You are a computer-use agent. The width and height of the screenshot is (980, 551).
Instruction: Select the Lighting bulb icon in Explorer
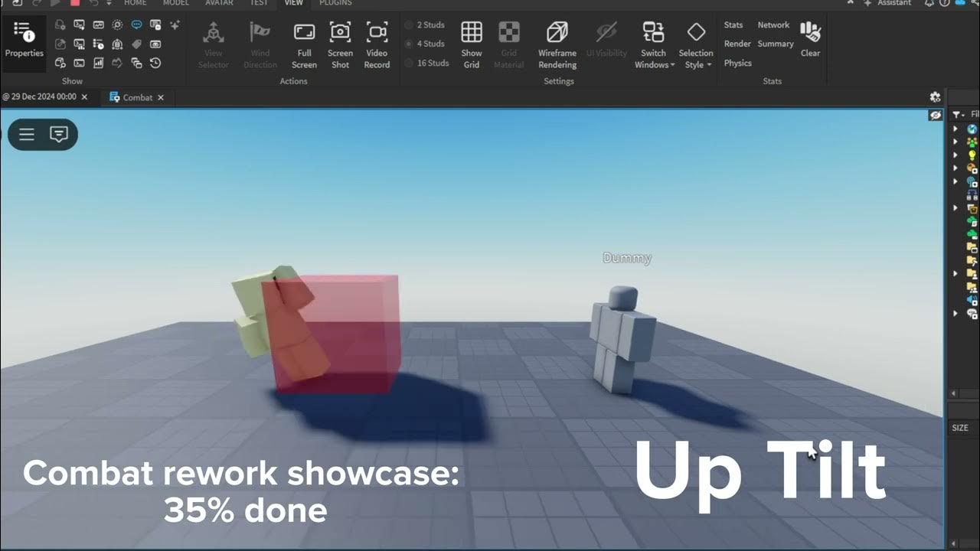click(x=972, y=155)
